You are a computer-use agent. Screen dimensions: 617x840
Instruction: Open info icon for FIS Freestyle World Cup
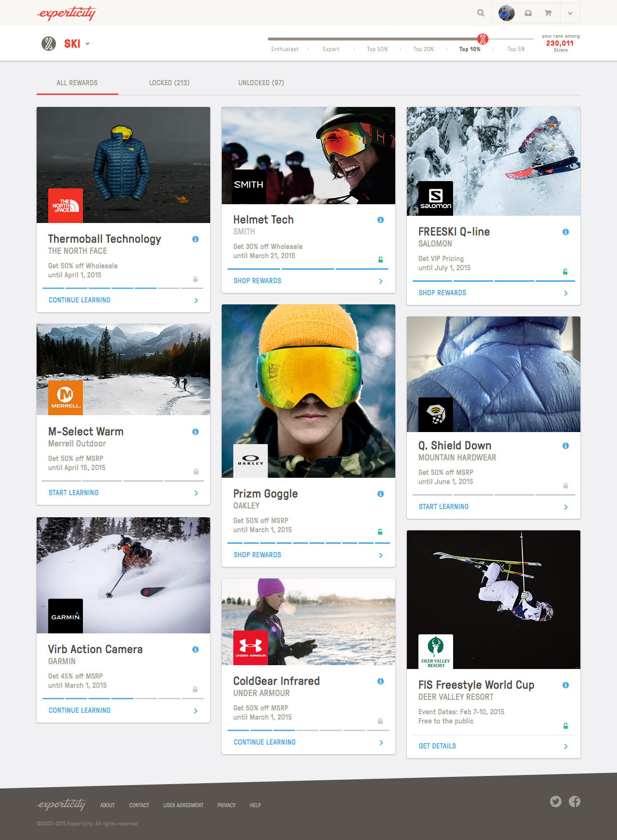coord(565,685)
